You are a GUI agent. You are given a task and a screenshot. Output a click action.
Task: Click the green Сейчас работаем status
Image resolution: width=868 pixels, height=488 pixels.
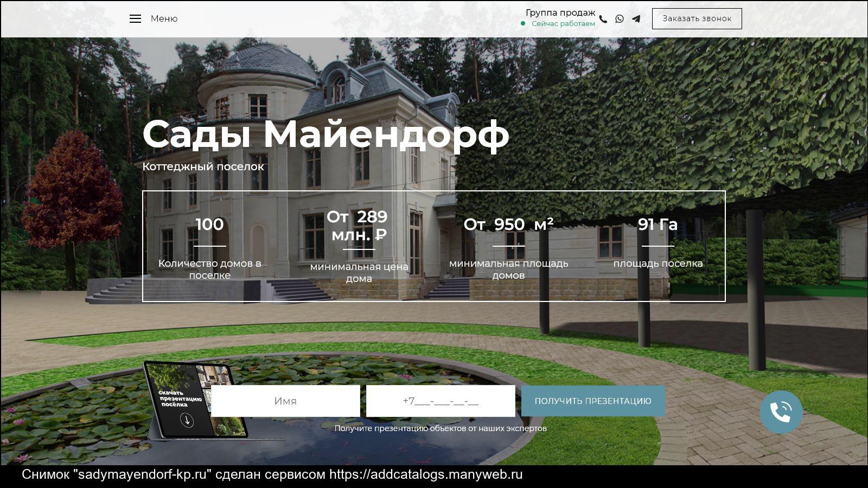click(563, 24)
